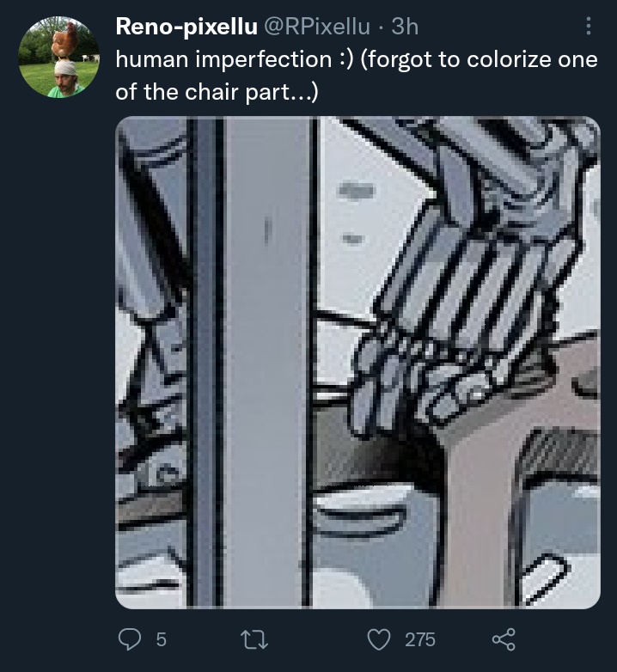The height and width of the screenshot is (672, 617).
Task: Open the three-dot more options menu
Action: point(589,26)
